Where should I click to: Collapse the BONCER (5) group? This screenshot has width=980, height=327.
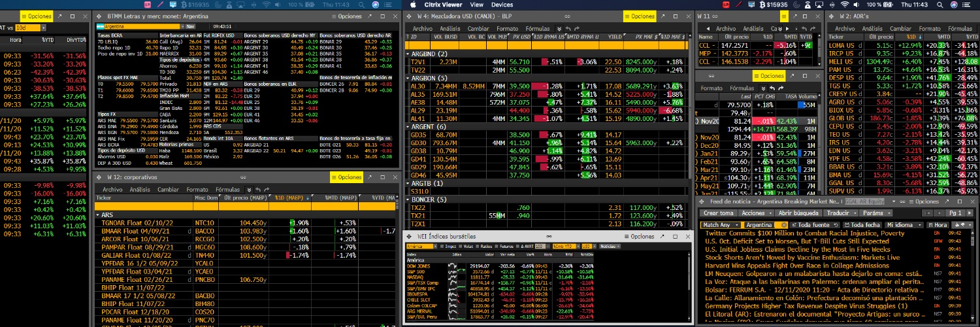(407, 199)
